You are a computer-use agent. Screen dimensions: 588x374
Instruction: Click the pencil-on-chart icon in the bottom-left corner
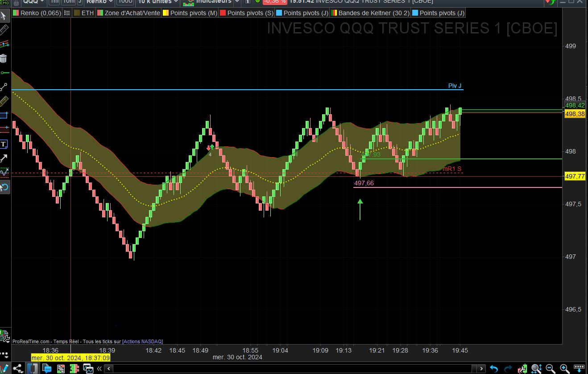click(x=4, y=369)
